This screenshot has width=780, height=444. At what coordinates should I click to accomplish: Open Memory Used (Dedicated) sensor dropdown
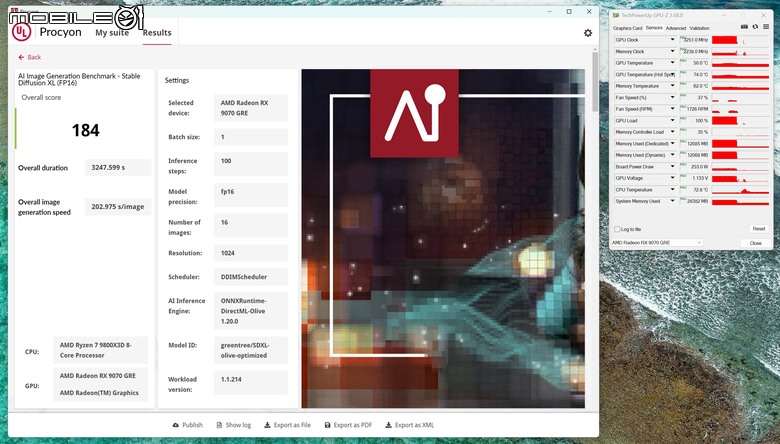pyautogui.click(x=672, y=143)
